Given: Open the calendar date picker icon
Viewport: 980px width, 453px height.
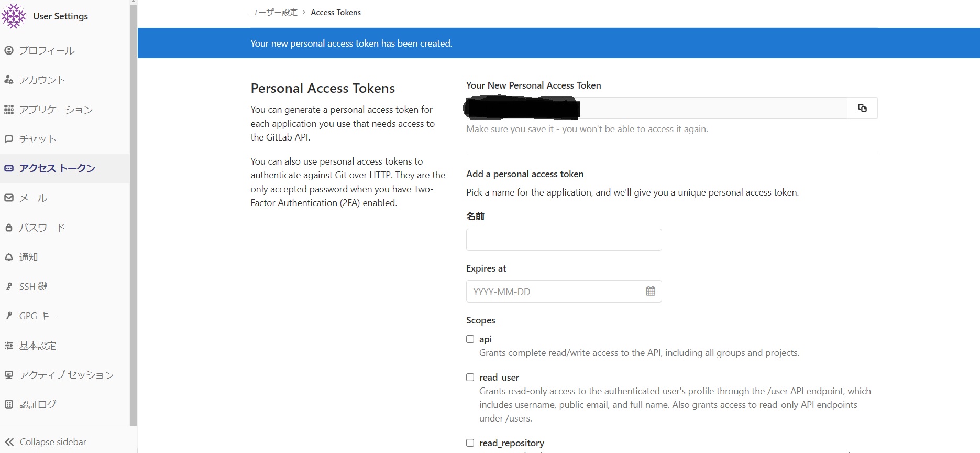Looking at the screenshot, I should [651, 291].
